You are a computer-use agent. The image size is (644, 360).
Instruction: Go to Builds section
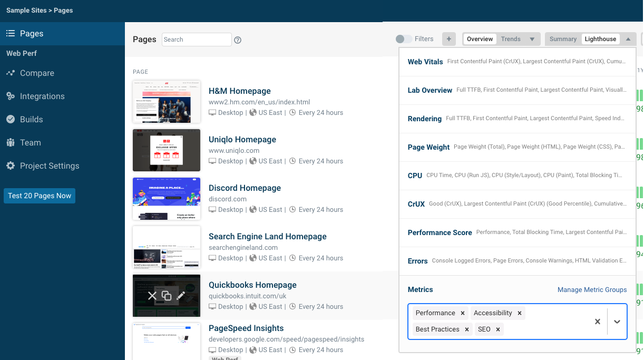pyautogui.click(x=32, y=120)
